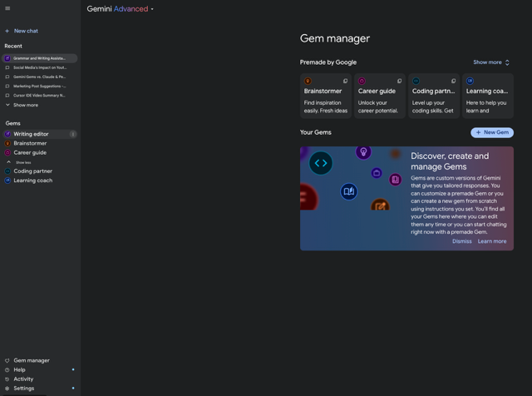
Task: Open the Cursor IDE Video Summary chat
Action: [x=40, y=96]
